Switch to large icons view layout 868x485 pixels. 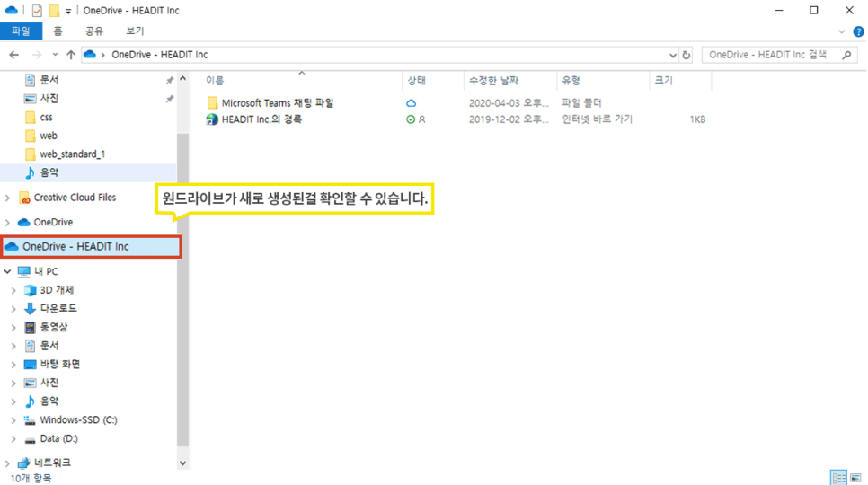tap(855, 477)
